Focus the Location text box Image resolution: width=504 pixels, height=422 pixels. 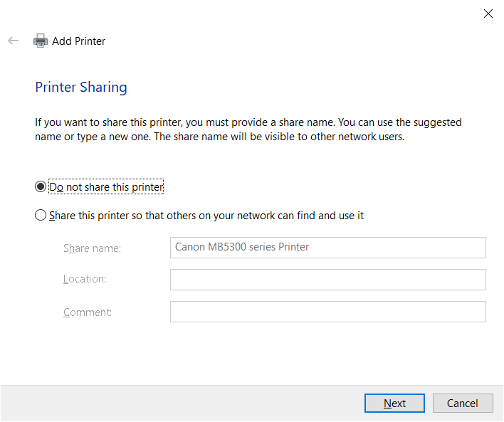pyautogui.click(x=328, y=280)
